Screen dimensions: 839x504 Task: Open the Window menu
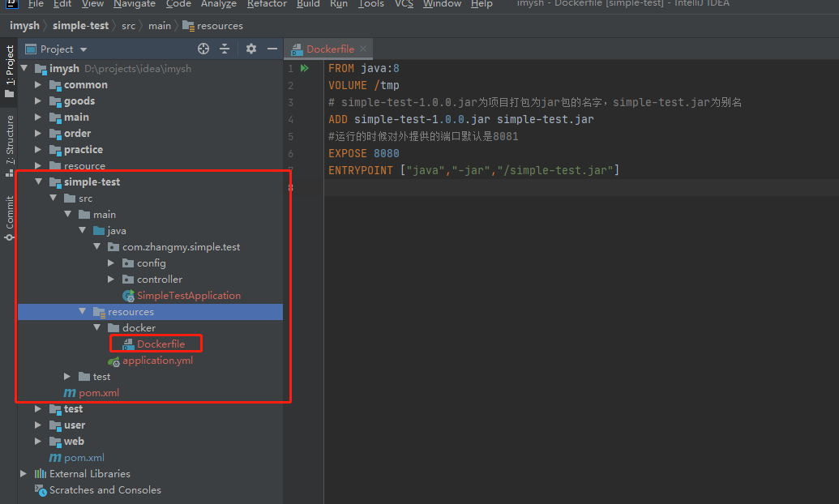(442, 4)
